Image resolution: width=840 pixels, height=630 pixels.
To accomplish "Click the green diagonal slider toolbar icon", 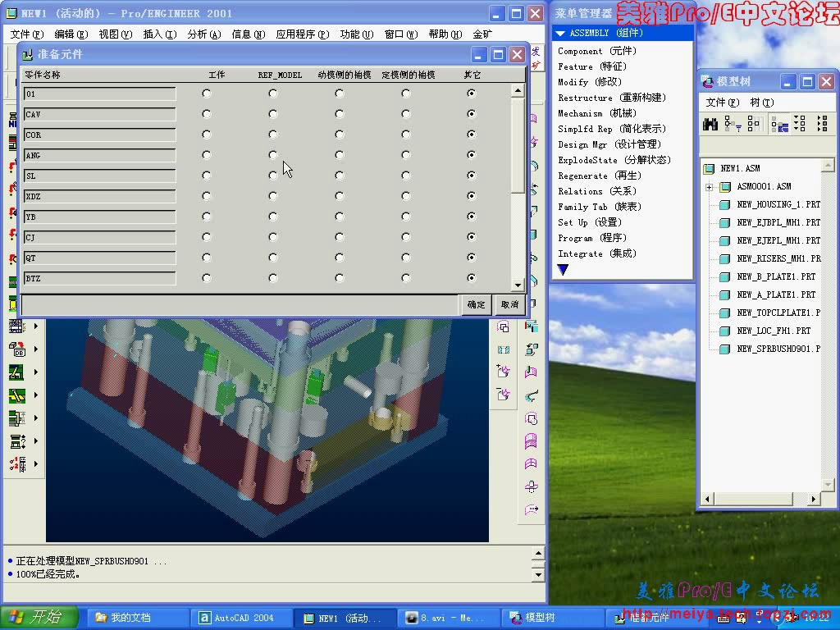I will coord(16,395).
